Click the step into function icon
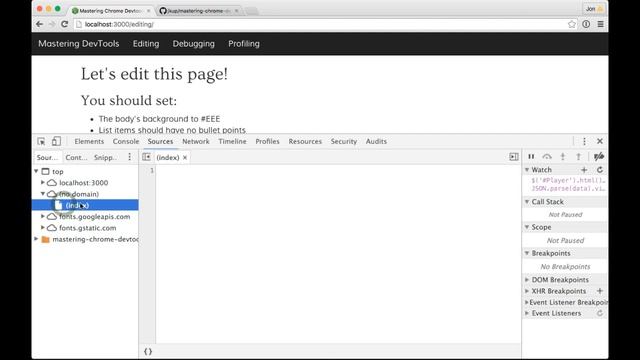The width and height of the screenshot is (640, 360). pyautogui.click(x=563, y=157)
